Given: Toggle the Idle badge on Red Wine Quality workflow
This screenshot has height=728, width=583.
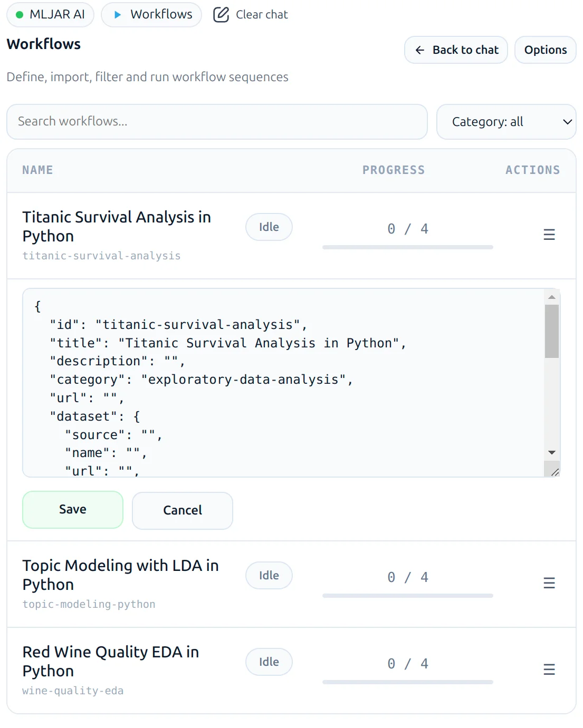Looking at the screenshot, I should [269, 662].
